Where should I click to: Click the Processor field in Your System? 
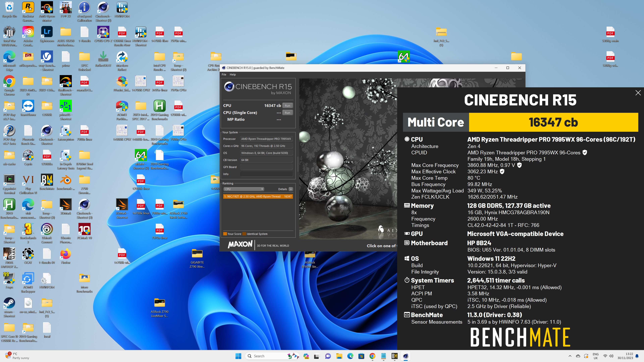(x=266, y=139)
